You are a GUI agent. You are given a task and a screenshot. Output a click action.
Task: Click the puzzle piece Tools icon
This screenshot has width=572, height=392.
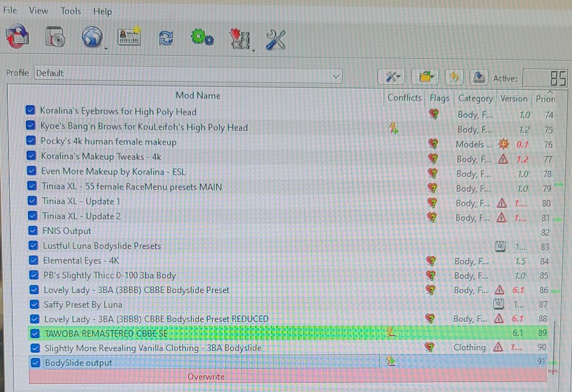(240, 38)
